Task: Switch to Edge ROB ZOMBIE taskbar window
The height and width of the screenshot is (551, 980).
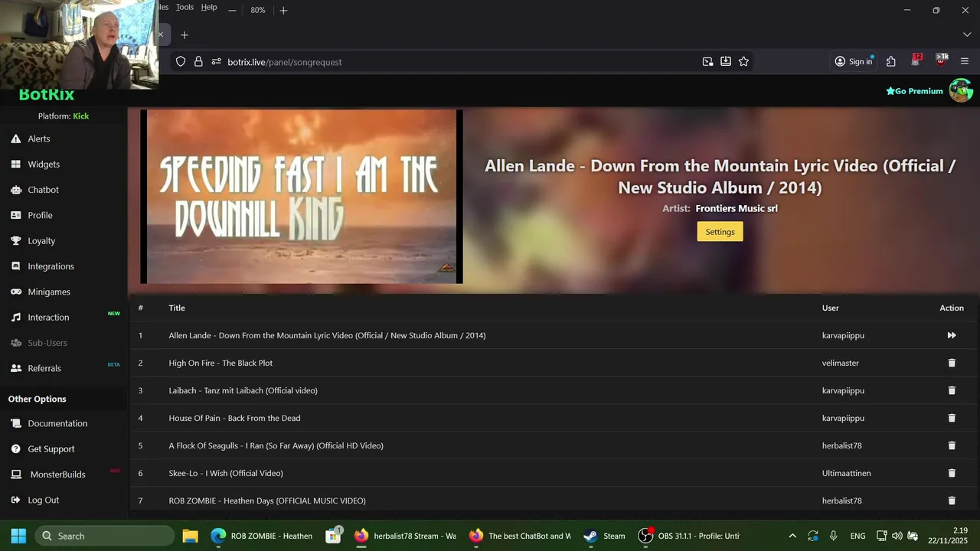Action: point(263,536)
